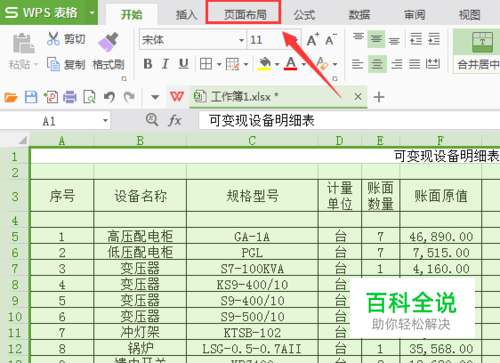Decrease indent icon
This screenshot has height=363, width=500.
click(x=416, y=39)
